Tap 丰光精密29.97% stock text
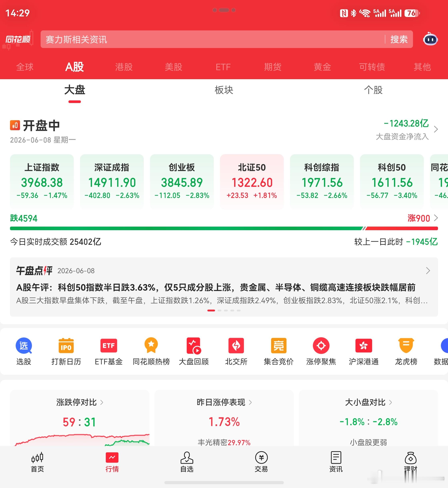448x488 pixels. (224, 442)
